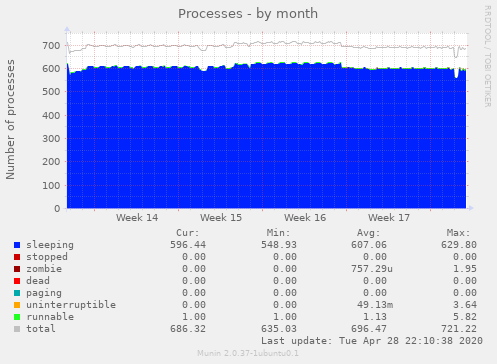Click the 300 y-axis tick label

coord(51,139)
